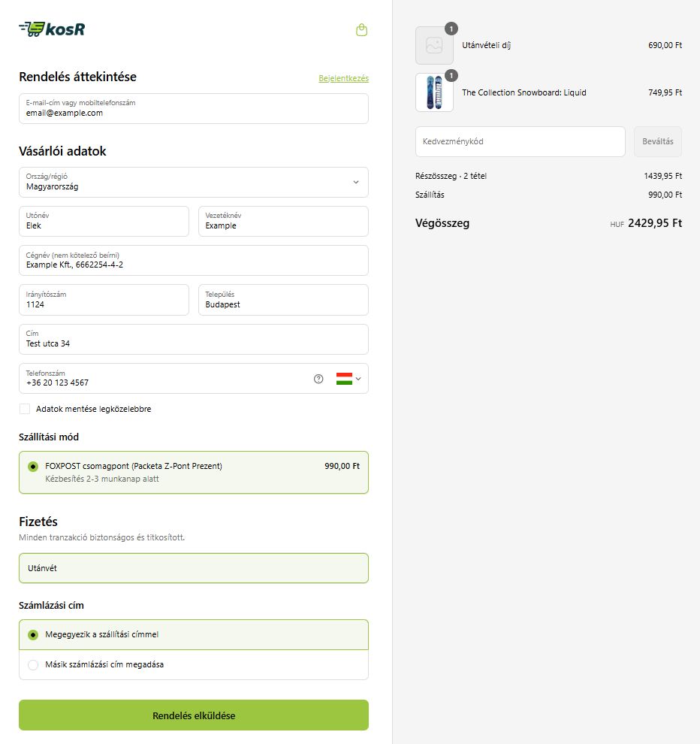Select FOXPOST csomagpont shipping option
This screenshot has height=744, width=700.
click(x=33, y=467)
